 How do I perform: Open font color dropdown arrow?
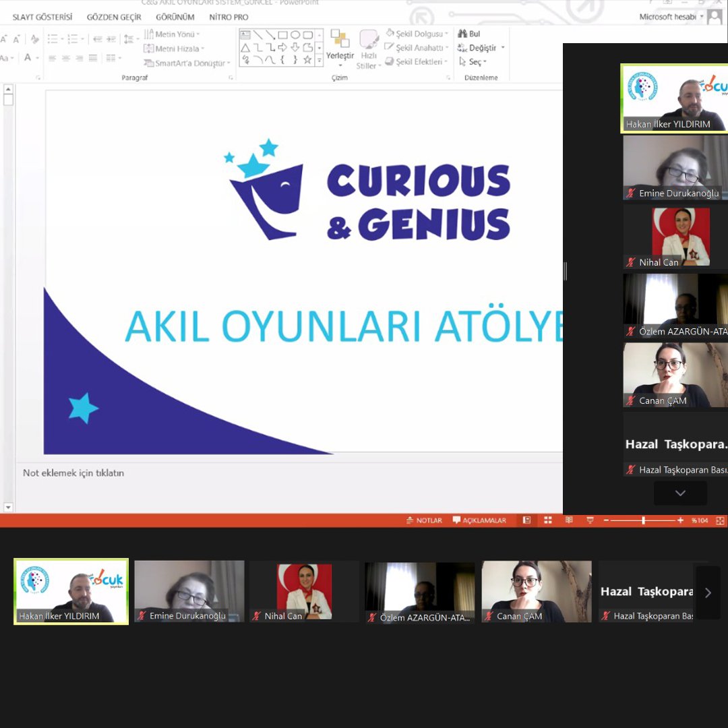point(38,58)
